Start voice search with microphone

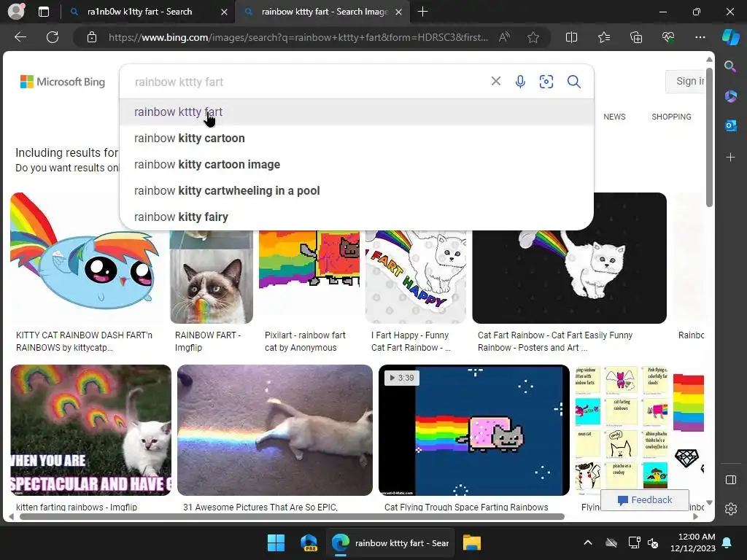point(520,82)
